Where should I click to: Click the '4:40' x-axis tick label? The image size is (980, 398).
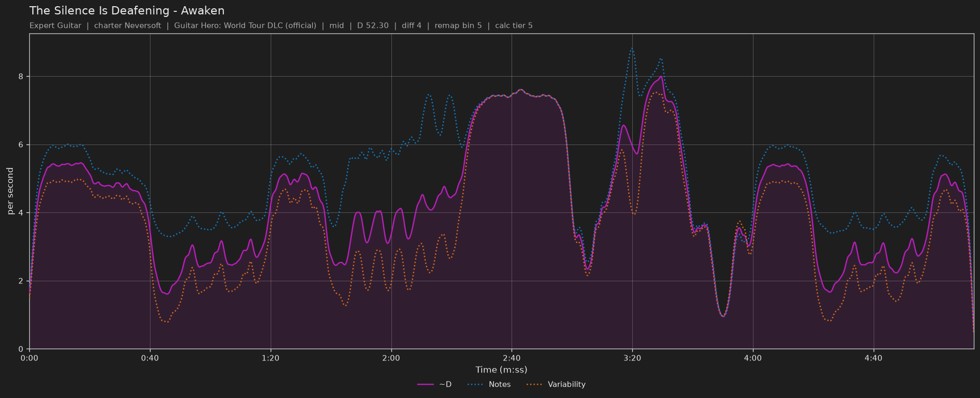874,358
